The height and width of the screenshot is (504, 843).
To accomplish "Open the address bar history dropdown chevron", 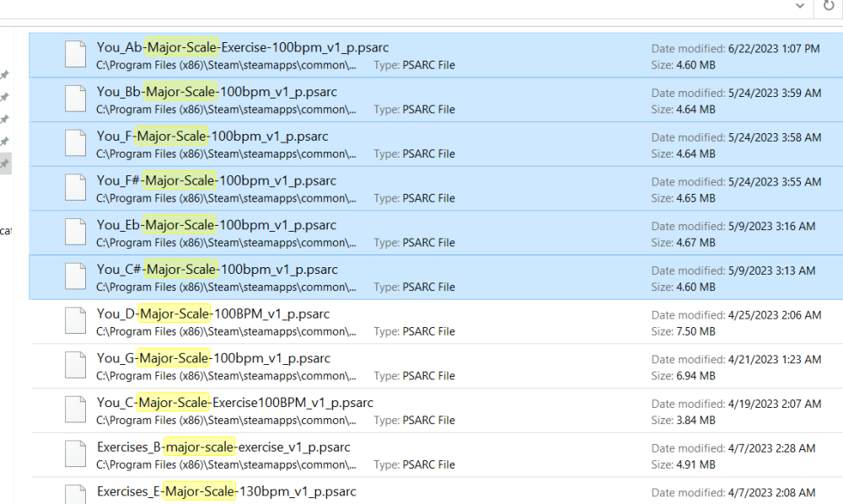I will point(800,6).
